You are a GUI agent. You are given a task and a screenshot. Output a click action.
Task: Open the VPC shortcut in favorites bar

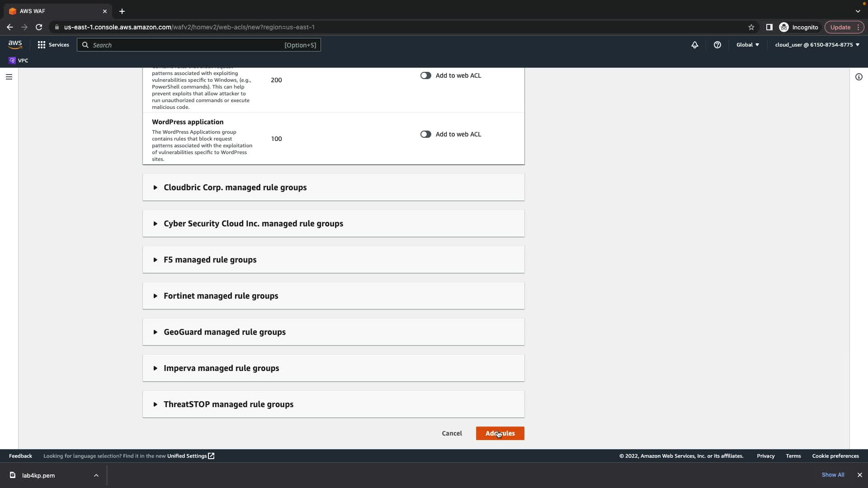(x=19, y=61)
